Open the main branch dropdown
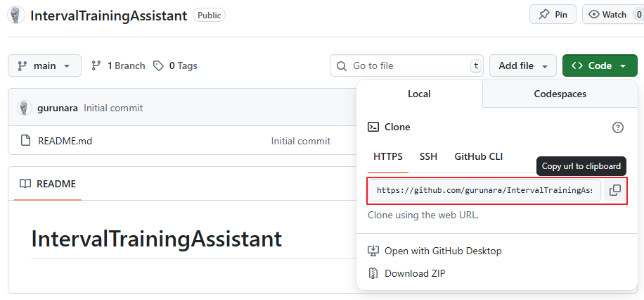644x300 pixels. coord(44,65)
